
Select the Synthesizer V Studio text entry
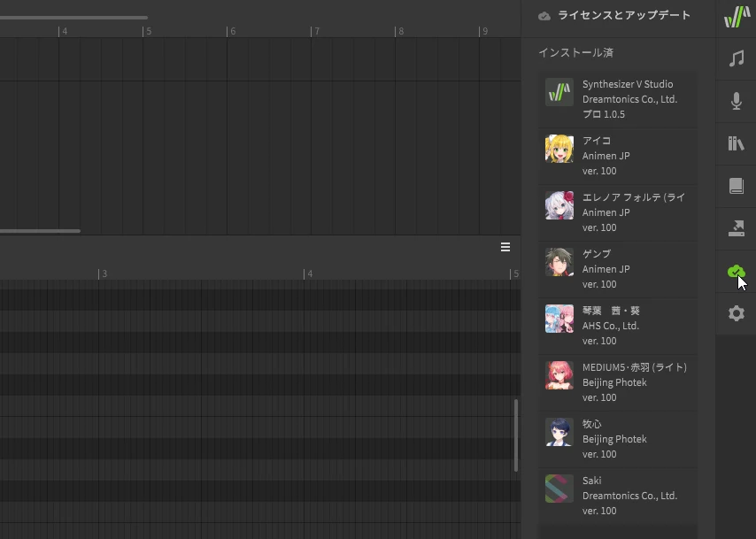point(628,84)
